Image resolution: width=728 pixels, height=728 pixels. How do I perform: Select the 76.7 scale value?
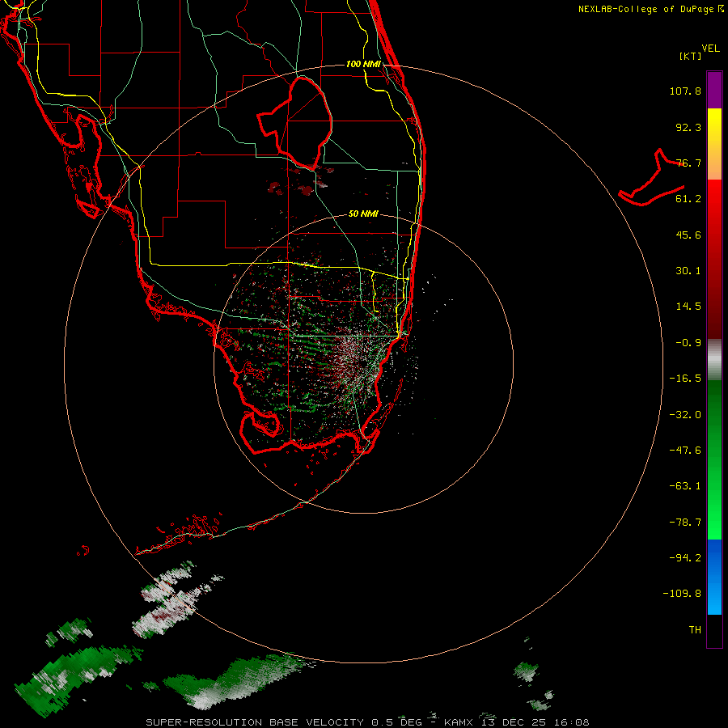click(688, 163)
